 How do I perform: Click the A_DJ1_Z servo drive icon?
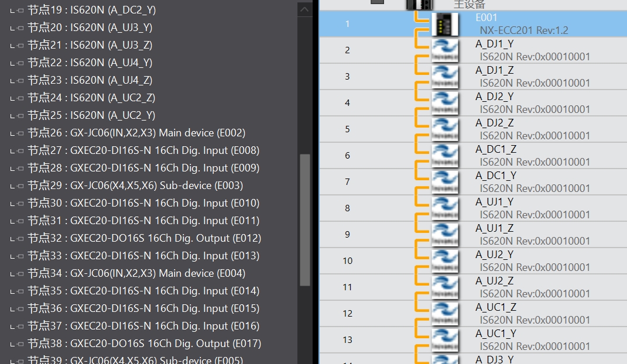click(445, 77)
